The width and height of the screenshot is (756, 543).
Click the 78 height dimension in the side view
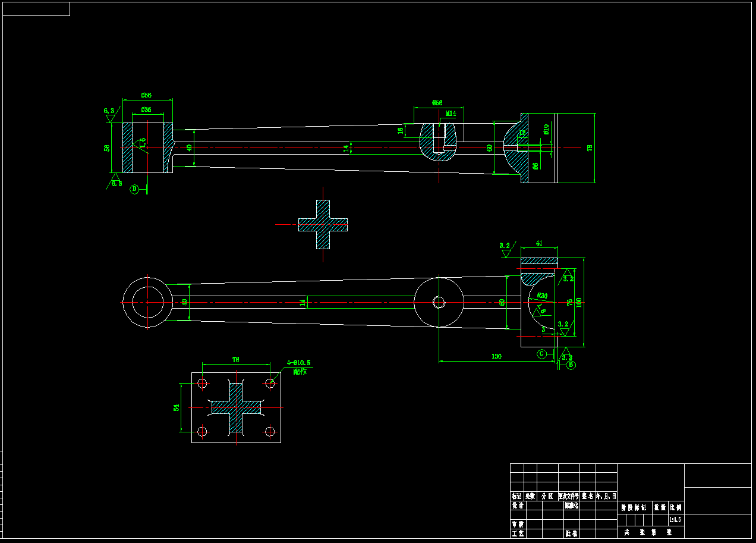590,147
